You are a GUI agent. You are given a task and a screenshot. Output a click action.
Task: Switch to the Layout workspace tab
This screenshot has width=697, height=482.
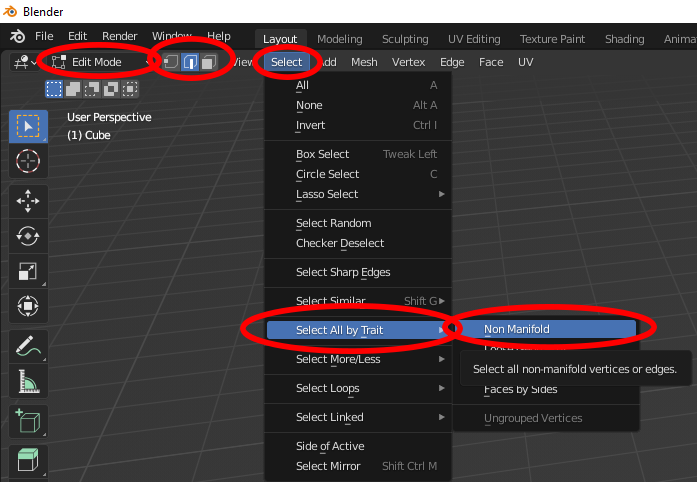click(x=280, y=39)
